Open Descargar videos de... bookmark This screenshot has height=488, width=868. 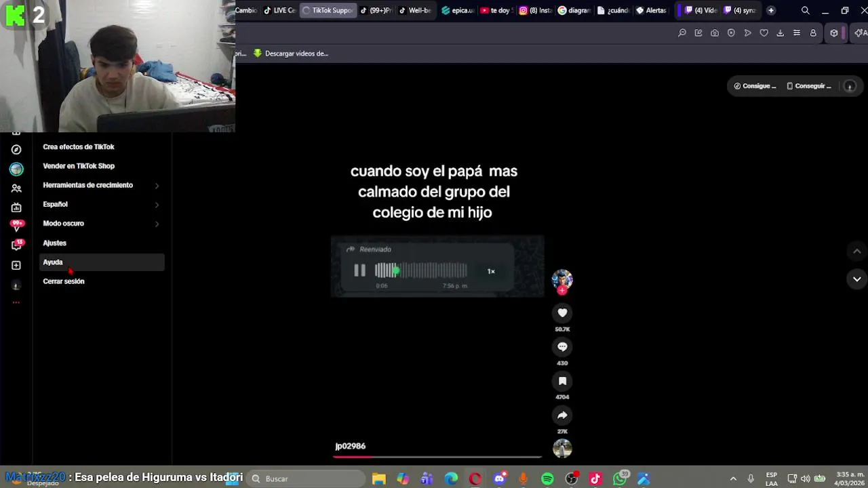coord(291,54)
